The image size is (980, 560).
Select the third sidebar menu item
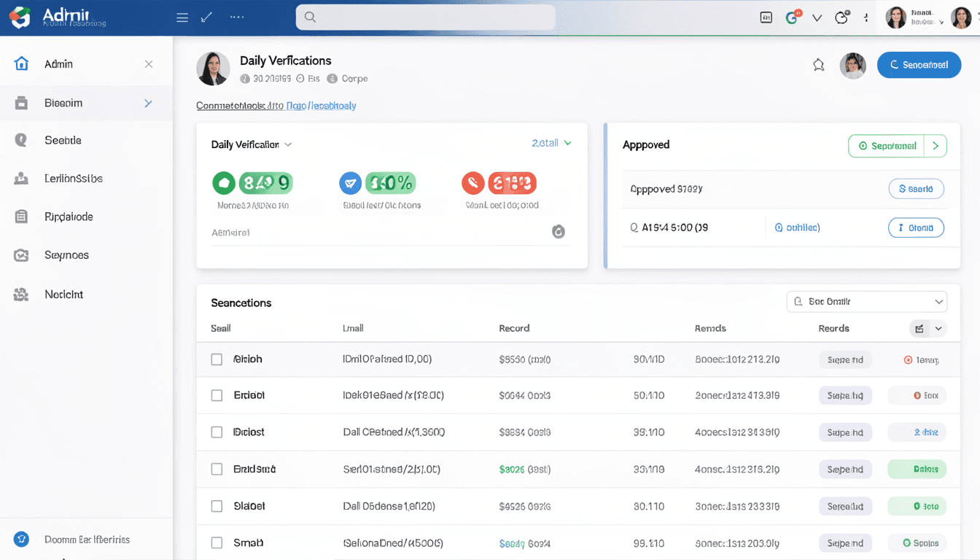coord(63,140)
